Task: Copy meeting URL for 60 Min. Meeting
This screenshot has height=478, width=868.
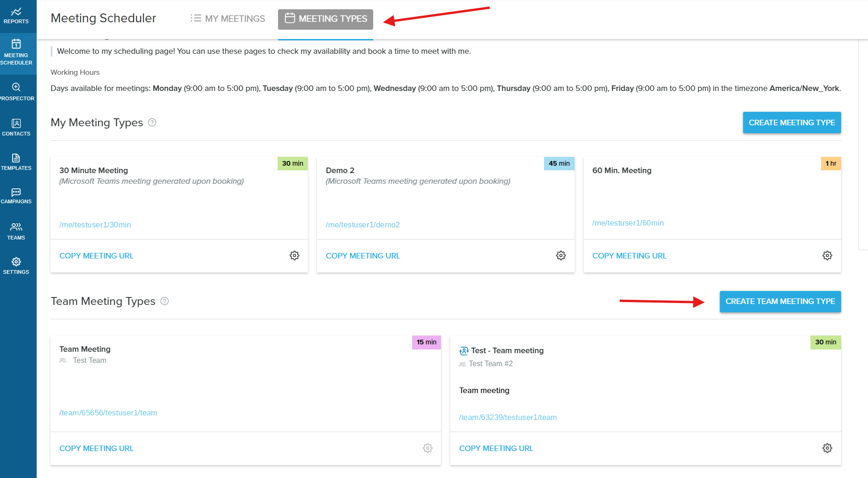Action: [629, 256]
